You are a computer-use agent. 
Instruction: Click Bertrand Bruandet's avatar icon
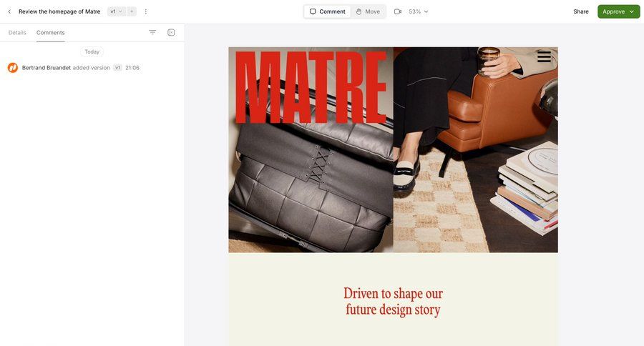coord(13,68)
